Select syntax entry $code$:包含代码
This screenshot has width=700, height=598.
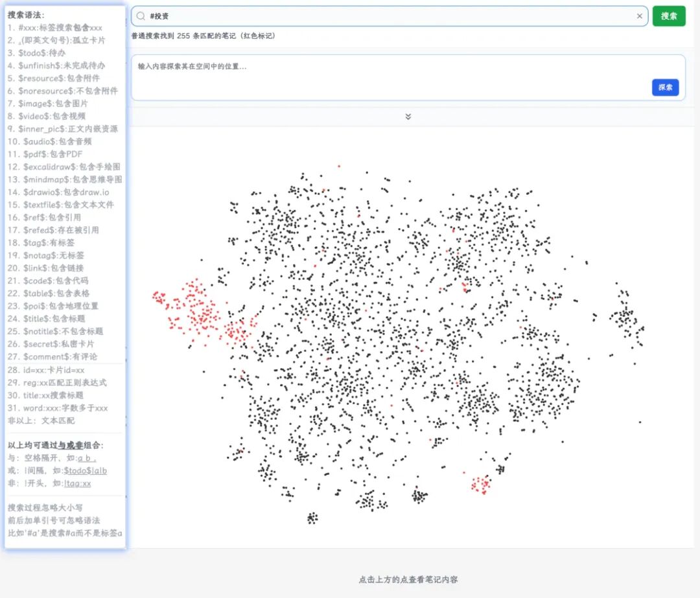point(48,281)
